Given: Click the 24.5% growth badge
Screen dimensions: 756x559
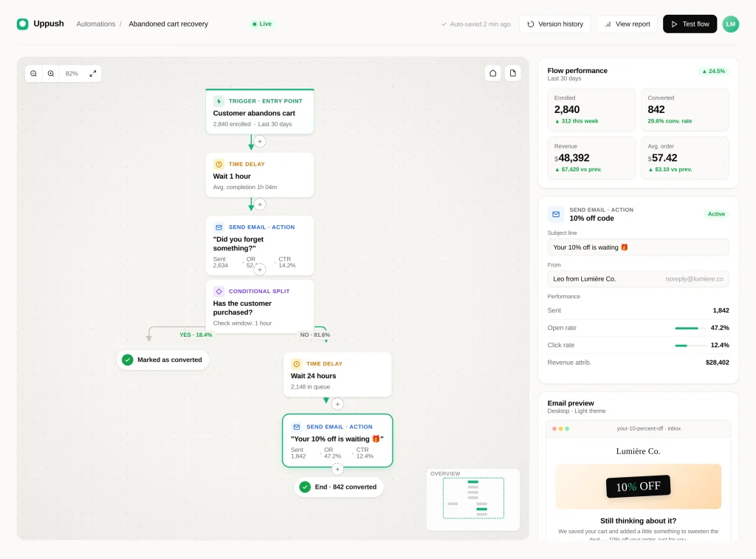Looking at the screenshot, I should point(714,72).
